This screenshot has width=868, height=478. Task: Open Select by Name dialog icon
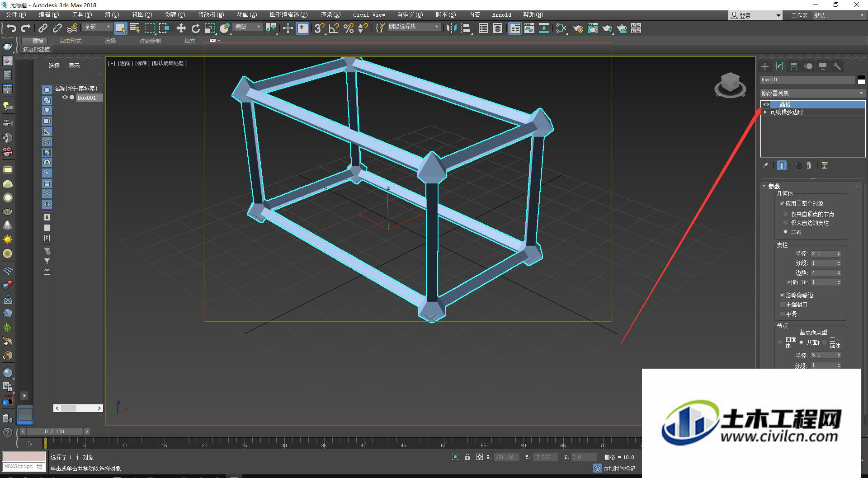click(135, 28)
